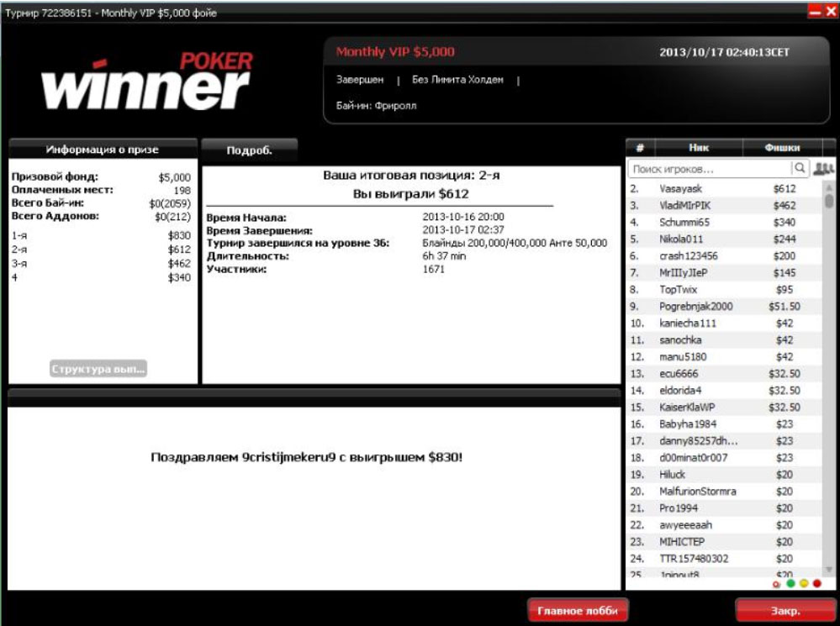Click the Призовой фонд $5,000 line
The image size is (840, 626).
coord(101,176)
